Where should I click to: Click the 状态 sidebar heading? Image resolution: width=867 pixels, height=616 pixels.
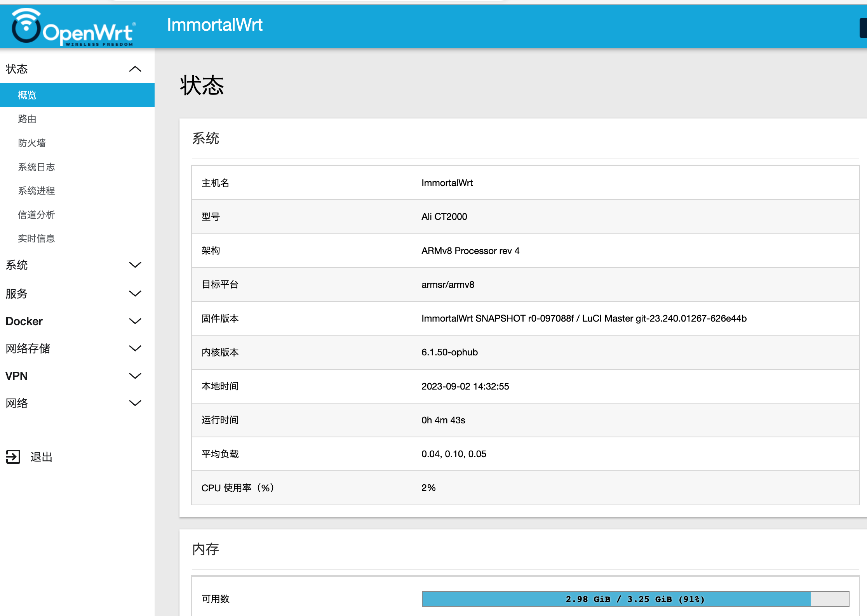[17, 69]
